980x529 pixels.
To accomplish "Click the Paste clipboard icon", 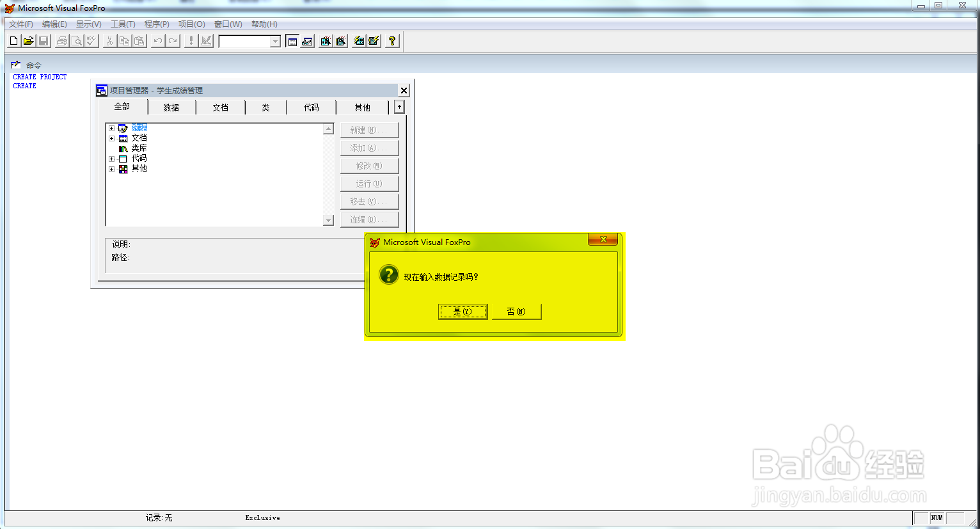I will point(139,41).
